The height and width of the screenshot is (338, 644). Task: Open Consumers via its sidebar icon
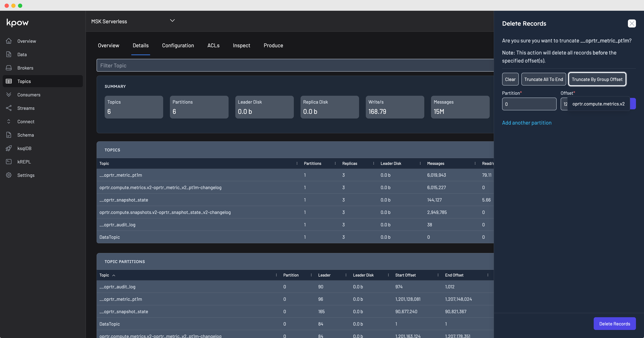coord(9,95)
